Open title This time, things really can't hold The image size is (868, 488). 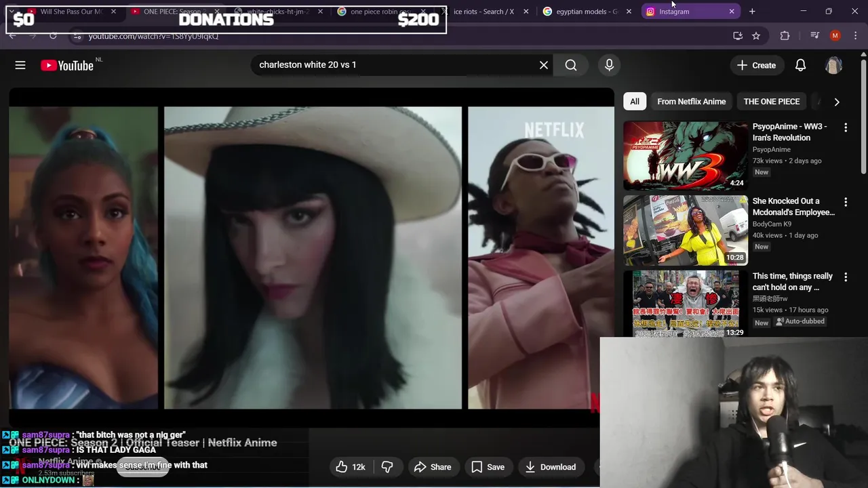(792, 281)
